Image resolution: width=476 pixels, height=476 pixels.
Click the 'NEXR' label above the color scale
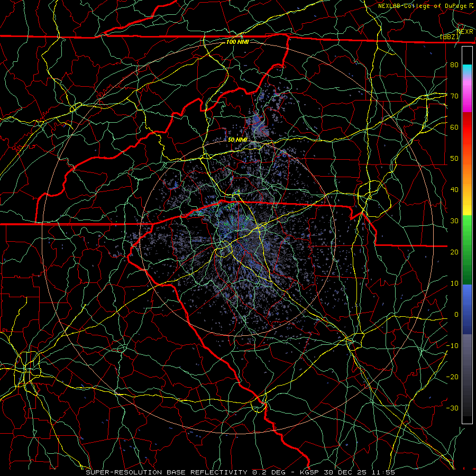click(x=464, y=31)
